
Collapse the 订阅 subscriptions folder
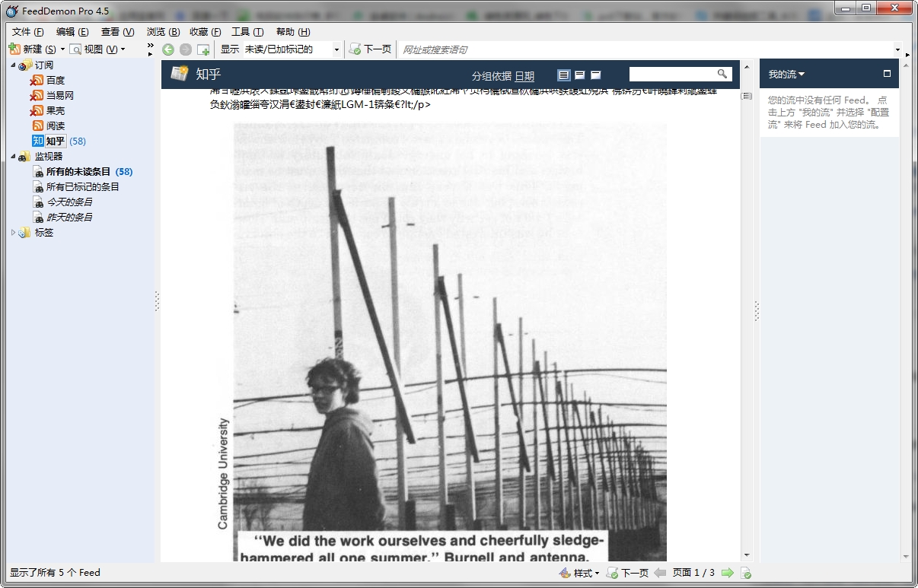[13, 65]
